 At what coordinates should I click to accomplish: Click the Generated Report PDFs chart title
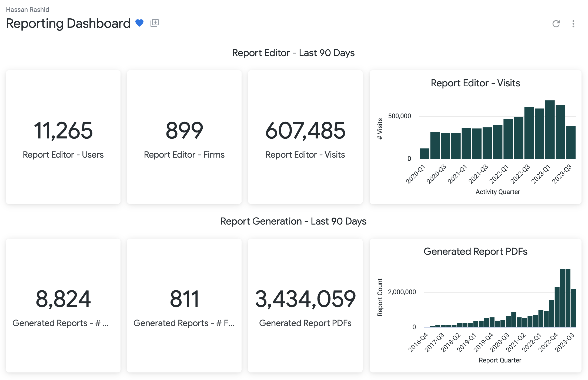pos(475,252)
